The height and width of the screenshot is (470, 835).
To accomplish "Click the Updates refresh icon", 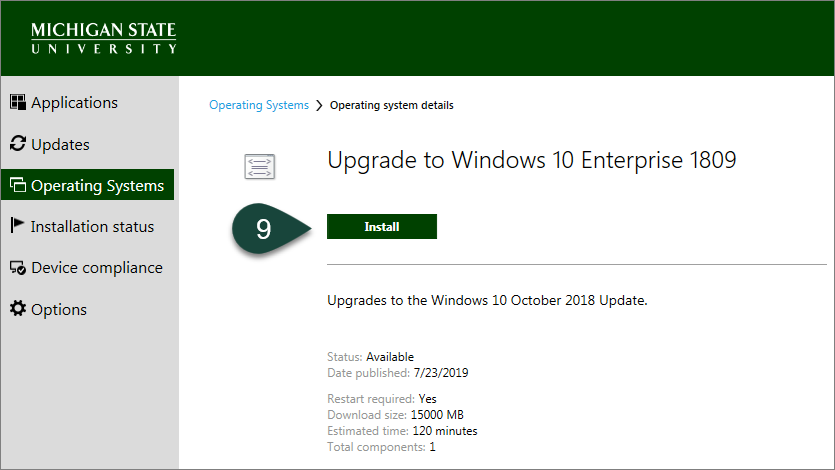I will pos(18,143).
